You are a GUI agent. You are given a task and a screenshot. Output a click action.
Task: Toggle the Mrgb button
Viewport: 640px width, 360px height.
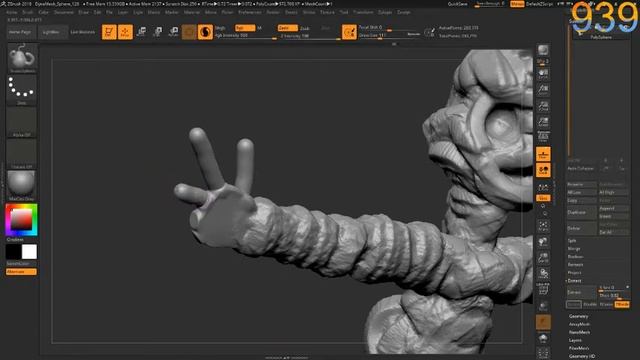(220, 28)
